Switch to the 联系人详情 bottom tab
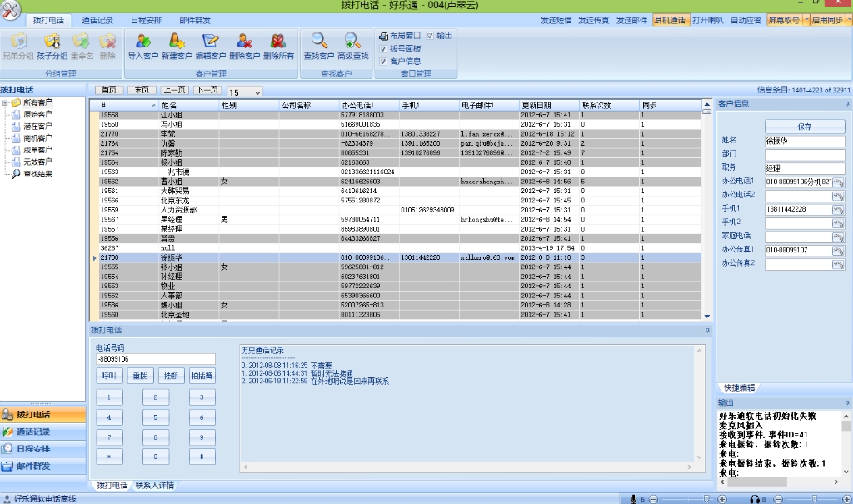The height and width of the screenshot is (504, 853). (154, 485)
